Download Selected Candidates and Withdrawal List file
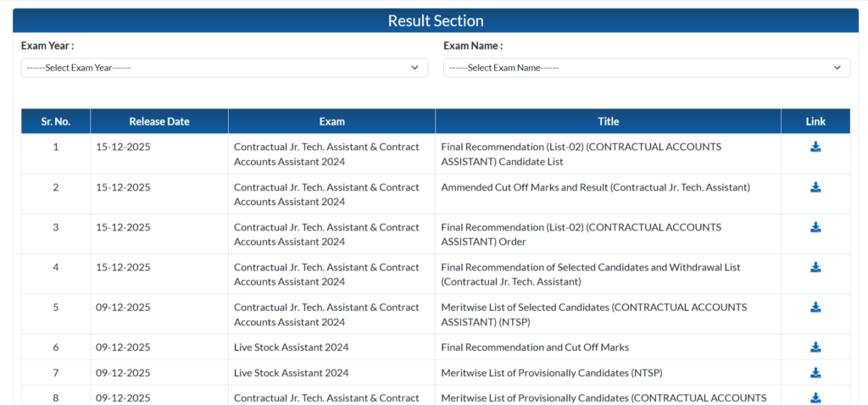This screenshot has height=405, width=868. tap(815, 267)
